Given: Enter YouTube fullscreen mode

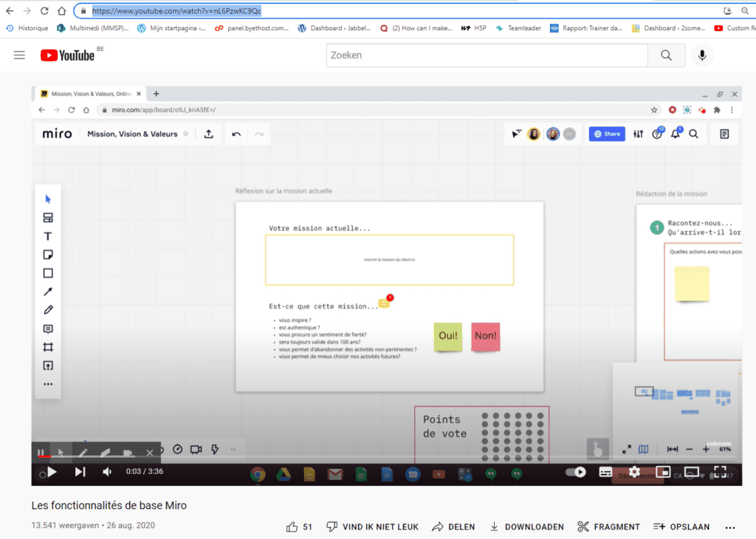Looking at the screenshot, I should (x=720, y=472).
